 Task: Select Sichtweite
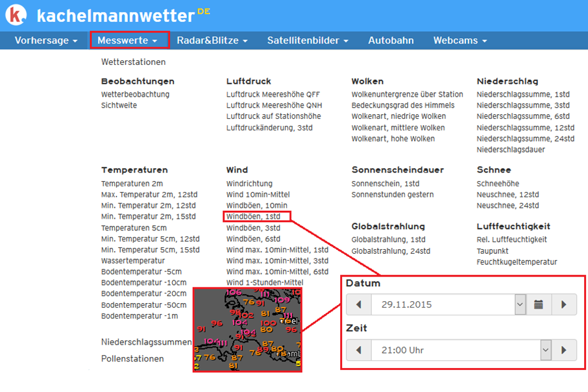click(119, 105)
